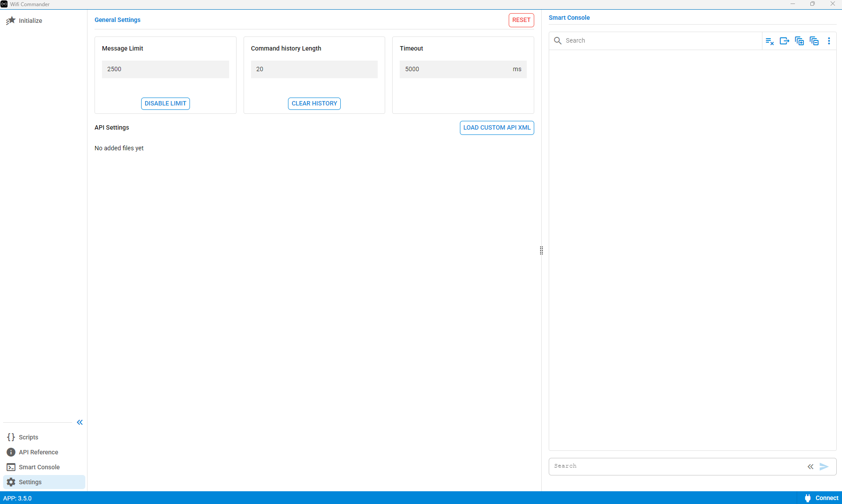Grab the panel splitter handle
842x504 pixels.
[x=541, y=250]
